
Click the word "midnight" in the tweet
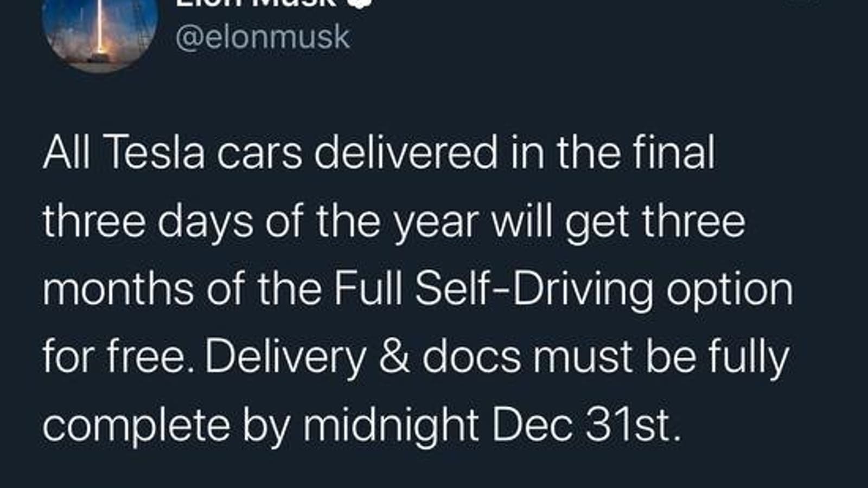point(391,425)
